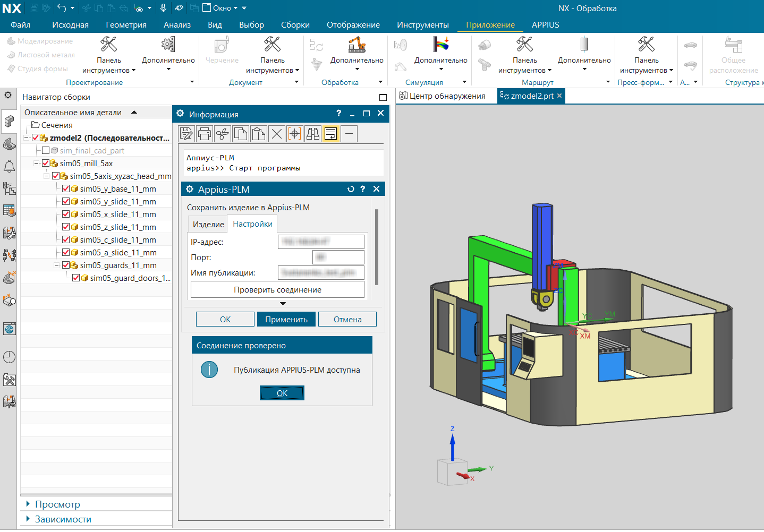The height and width of the screenshot is (532, 764).
Task: Open Панель инструментов in Пресс-форм group
Action: 647,55
